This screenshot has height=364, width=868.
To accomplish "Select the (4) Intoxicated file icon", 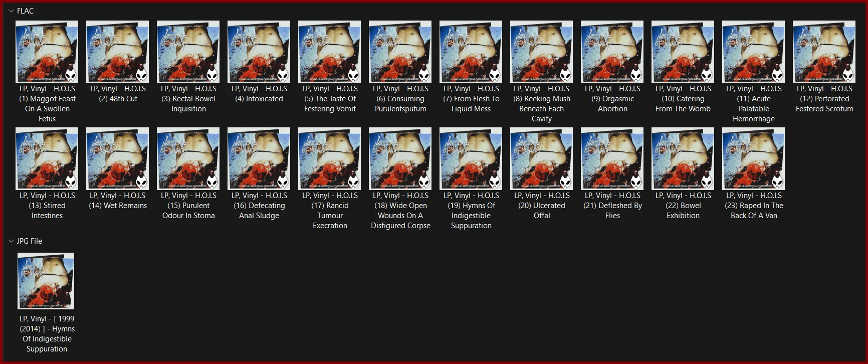I will point(259,52).
